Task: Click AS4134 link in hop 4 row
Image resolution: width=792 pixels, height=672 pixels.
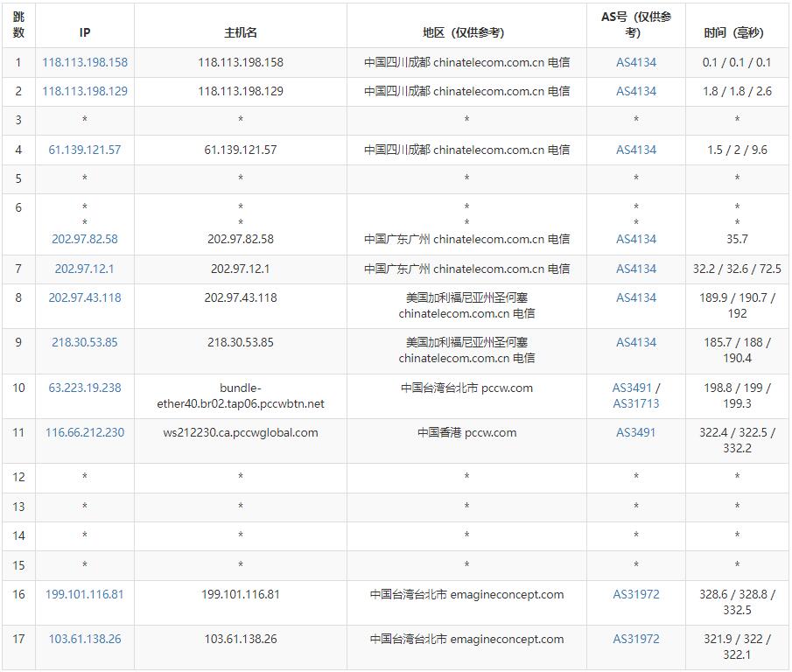Action: (x=636, y=150)
